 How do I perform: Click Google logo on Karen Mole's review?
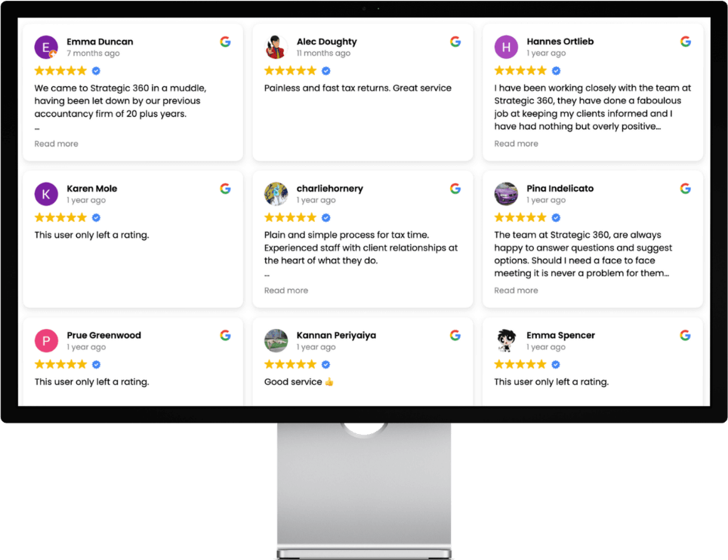[x=225, y=189]
